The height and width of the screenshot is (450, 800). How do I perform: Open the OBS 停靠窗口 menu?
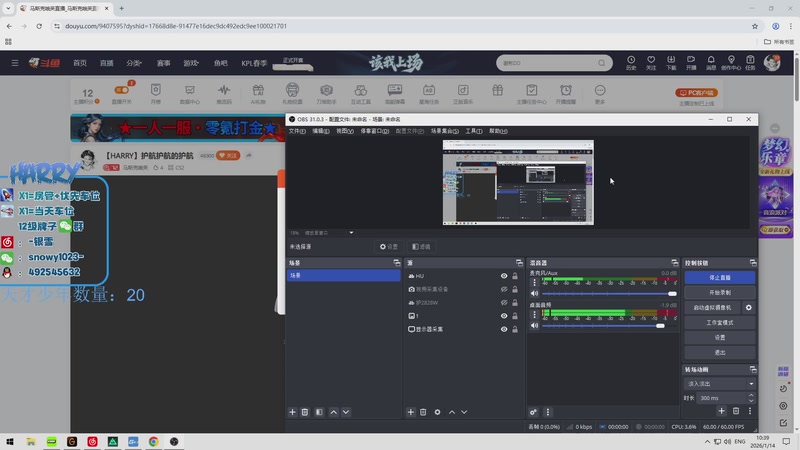click(374, 131)
